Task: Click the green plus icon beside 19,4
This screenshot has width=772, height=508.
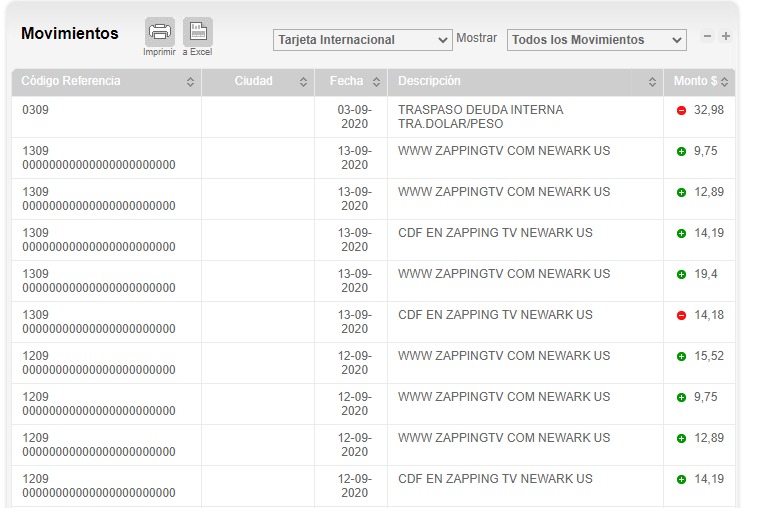Action: click(681, 275)
